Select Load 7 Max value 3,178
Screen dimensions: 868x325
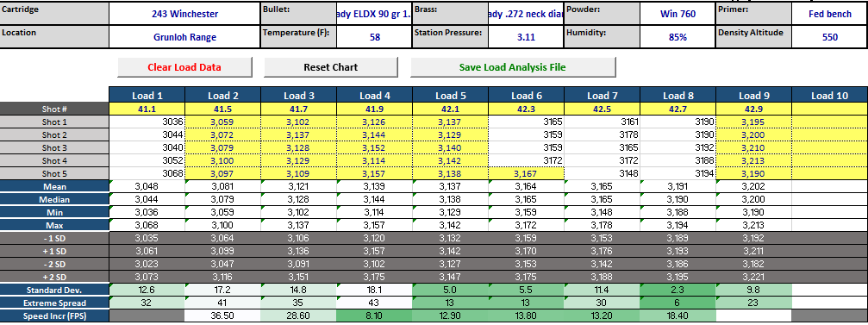tap(602, 225)
